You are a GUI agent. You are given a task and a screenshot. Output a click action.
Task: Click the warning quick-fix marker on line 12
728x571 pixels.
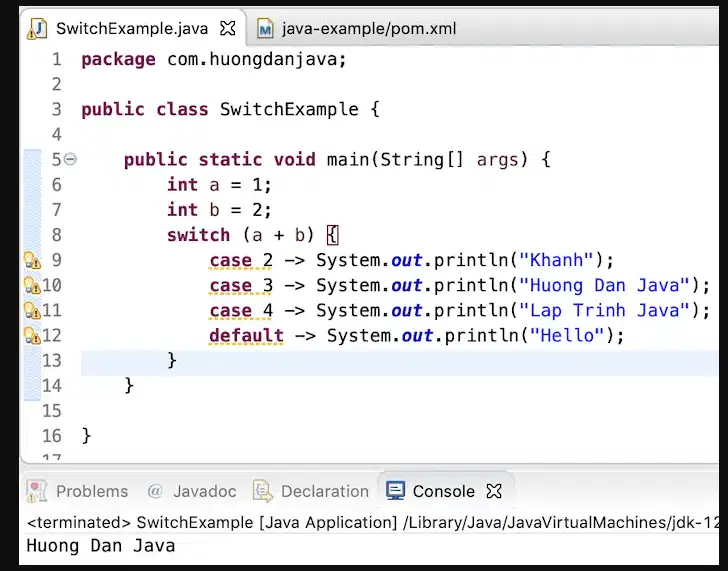32,335
